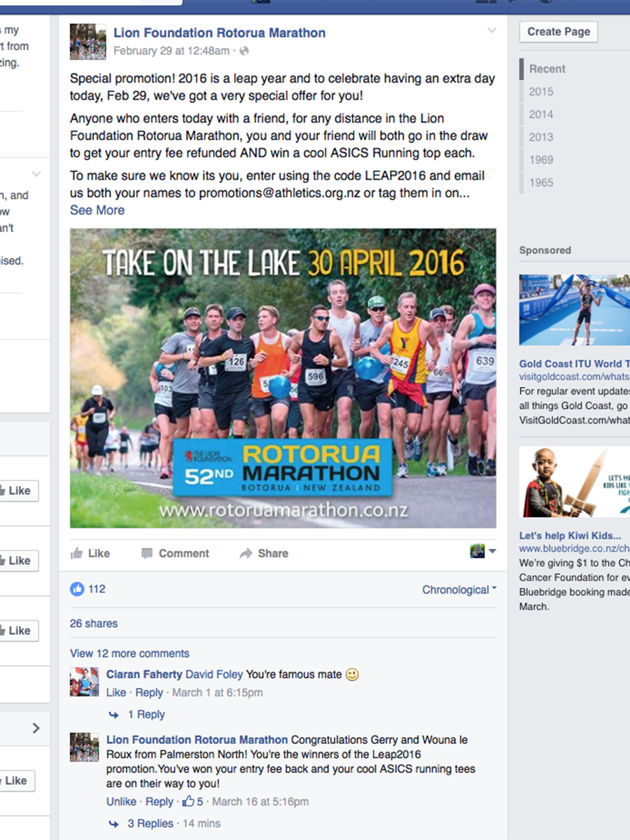
Task: Select 1969 in the timeline navigation
Action: tap(541, 160)
